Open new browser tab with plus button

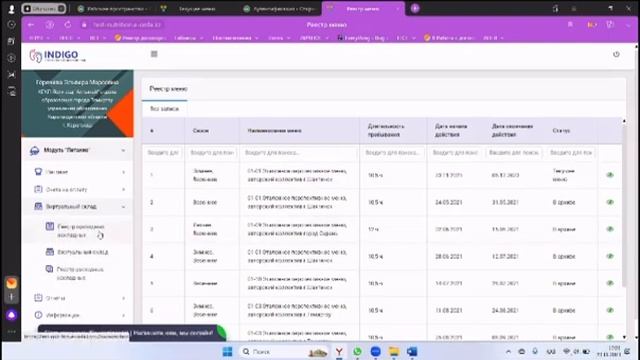tap(415, 8)
